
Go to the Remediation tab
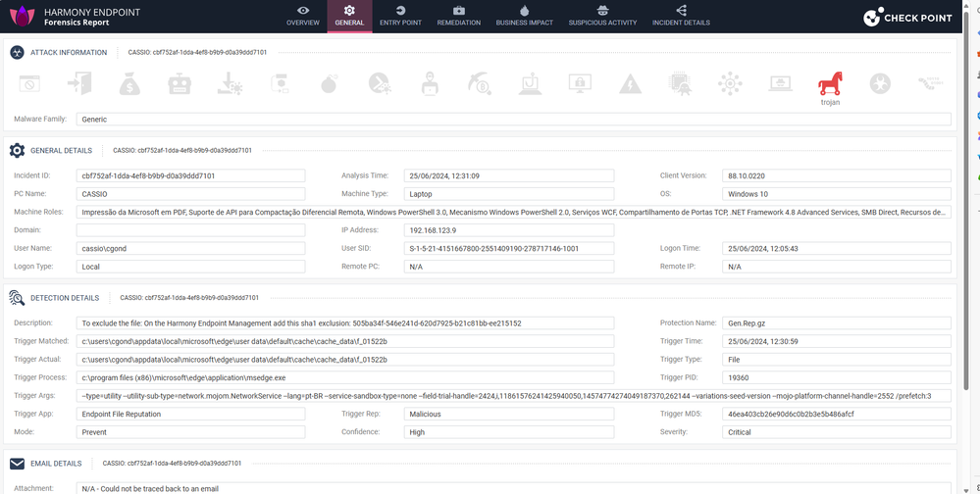click(458, 16)
